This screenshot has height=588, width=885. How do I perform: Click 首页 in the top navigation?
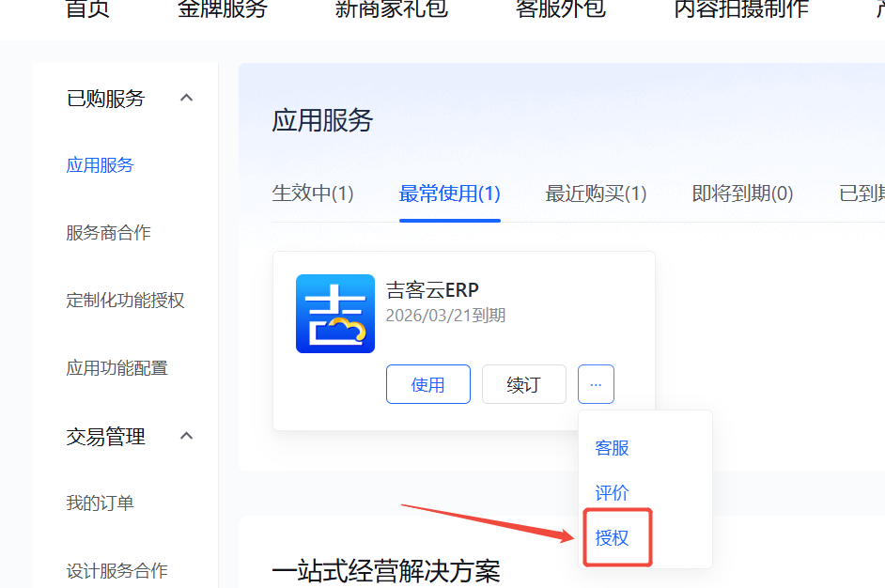pyautogui.click(x=87, y=8)
